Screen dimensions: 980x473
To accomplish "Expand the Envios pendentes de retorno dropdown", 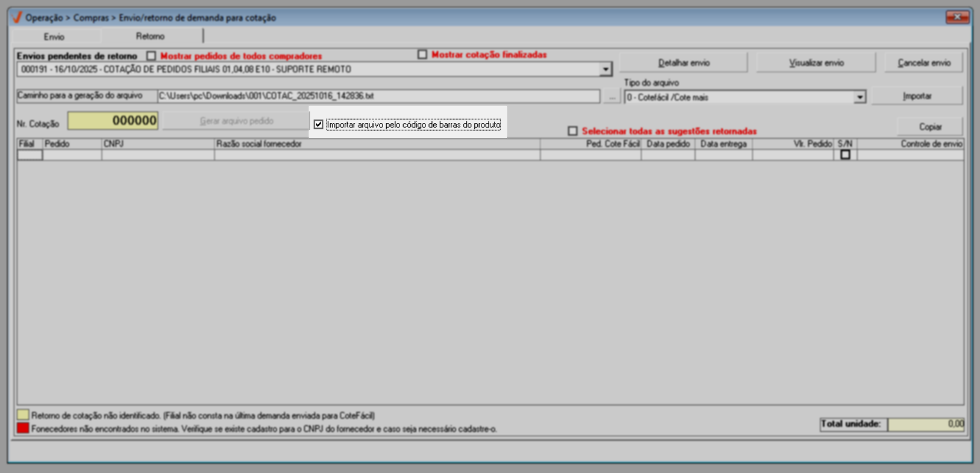I will click(x=605, y=70).
